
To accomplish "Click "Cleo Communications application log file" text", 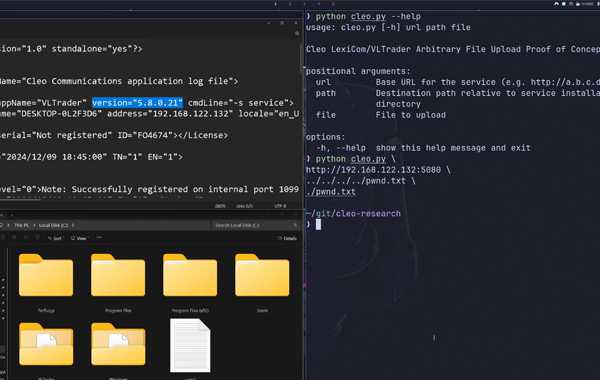I will click(x=128, y=81).
